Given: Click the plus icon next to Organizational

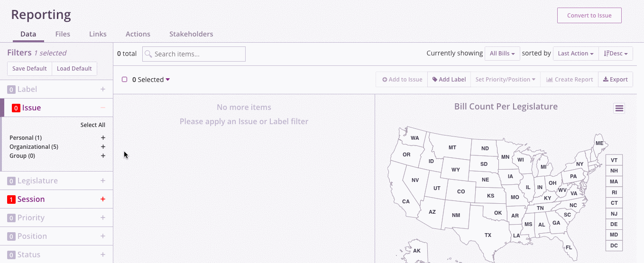Looking at the screenshot, I should (x=103, y=147).
